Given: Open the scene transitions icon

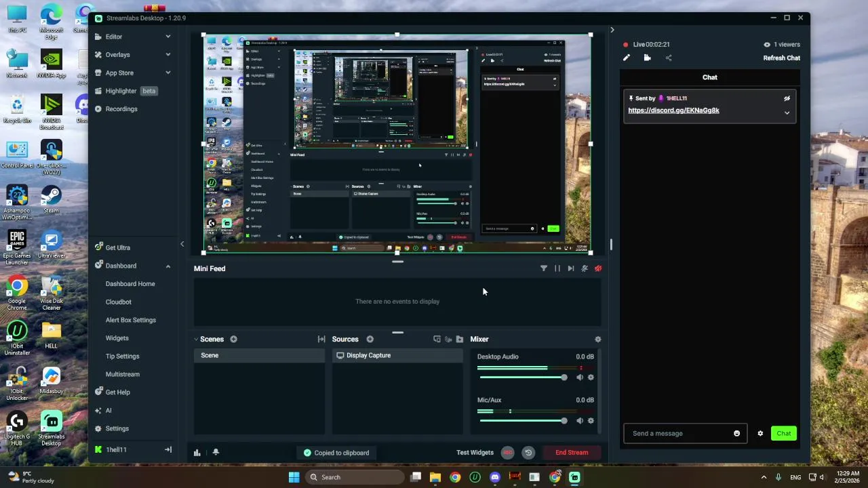Looking at the screenshot, I should [321, 339].
